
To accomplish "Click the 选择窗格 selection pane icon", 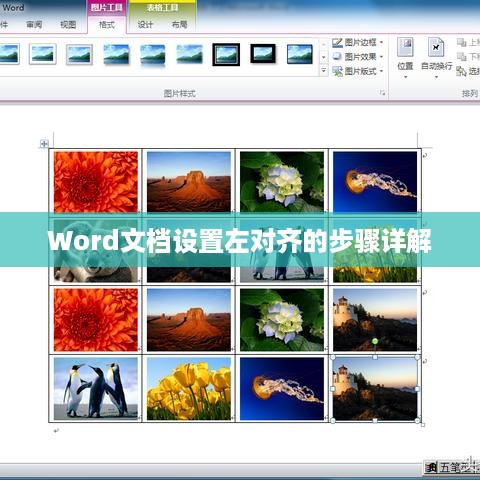I will click(x=461, y=71).
